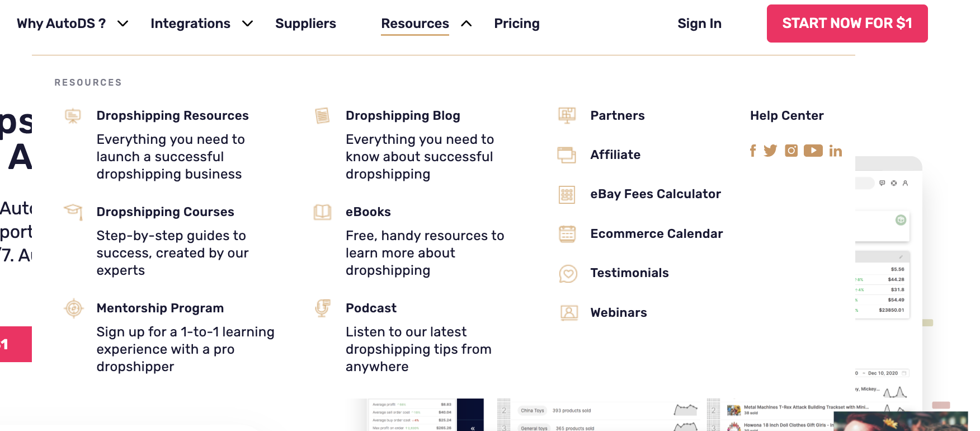The width and height of the screenshot is (980, 431).
Task: Open the Instagram social icon
Action: click(x=791, y=151)
